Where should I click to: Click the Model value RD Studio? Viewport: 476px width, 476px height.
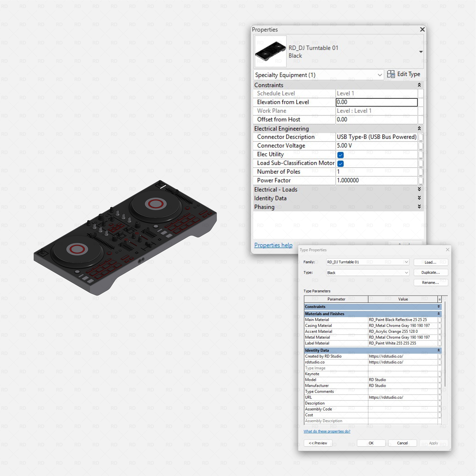tap(403, 380)
